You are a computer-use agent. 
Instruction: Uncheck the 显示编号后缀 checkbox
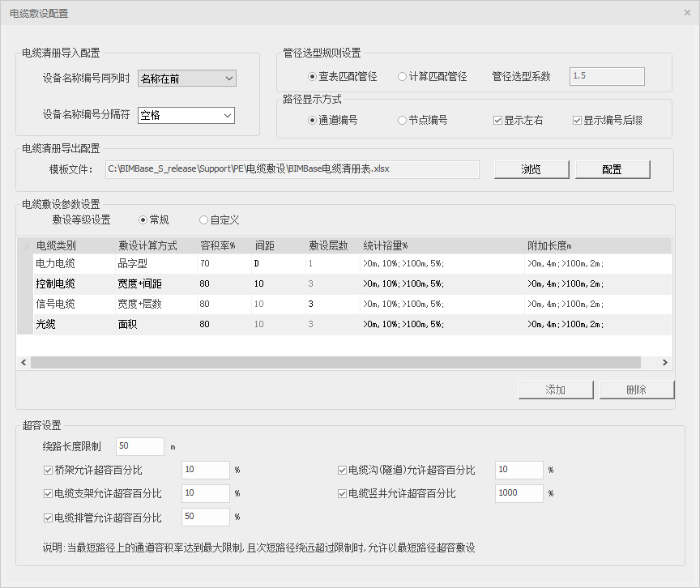[x=578, y=120]
